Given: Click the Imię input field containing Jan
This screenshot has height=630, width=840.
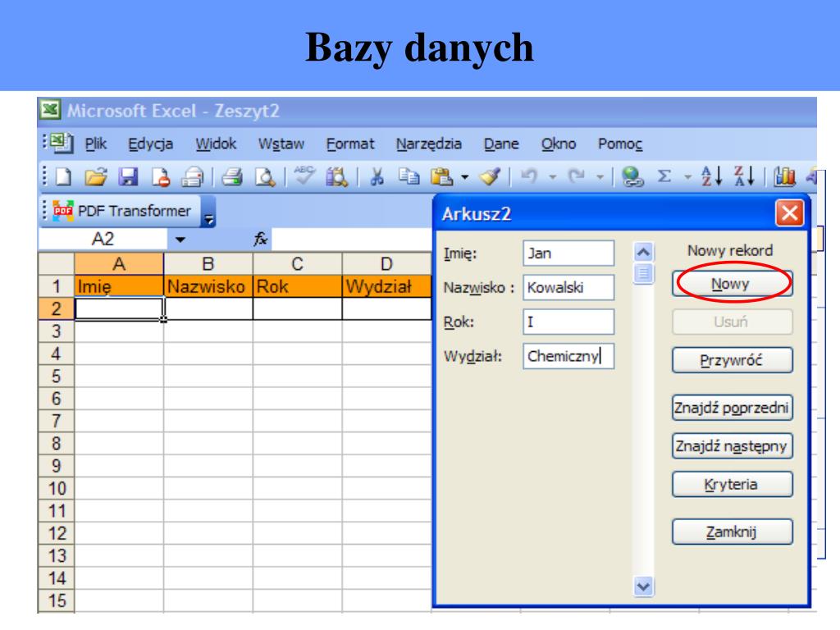Looking at the screenshot, I should 568,253.
